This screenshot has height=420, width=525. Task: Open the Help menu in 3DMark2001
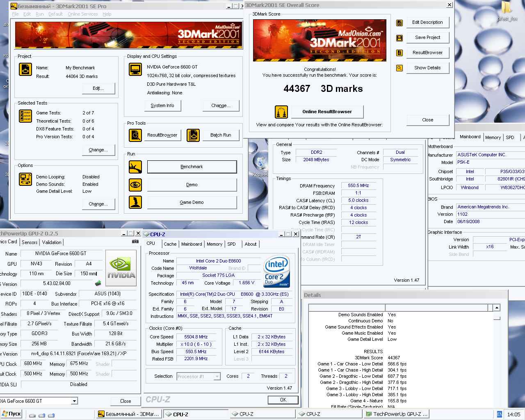click(107, 14)
